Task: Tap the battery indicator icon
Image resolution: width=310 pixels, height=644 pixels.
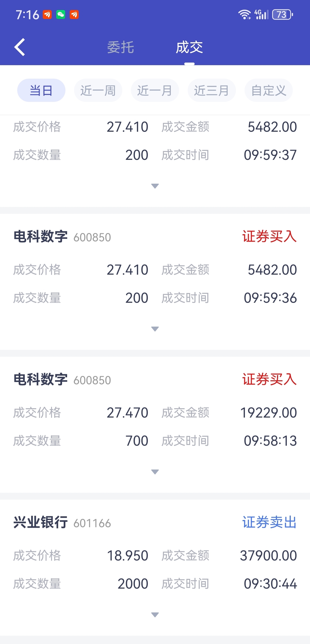Action: click(x=282, y=14)
